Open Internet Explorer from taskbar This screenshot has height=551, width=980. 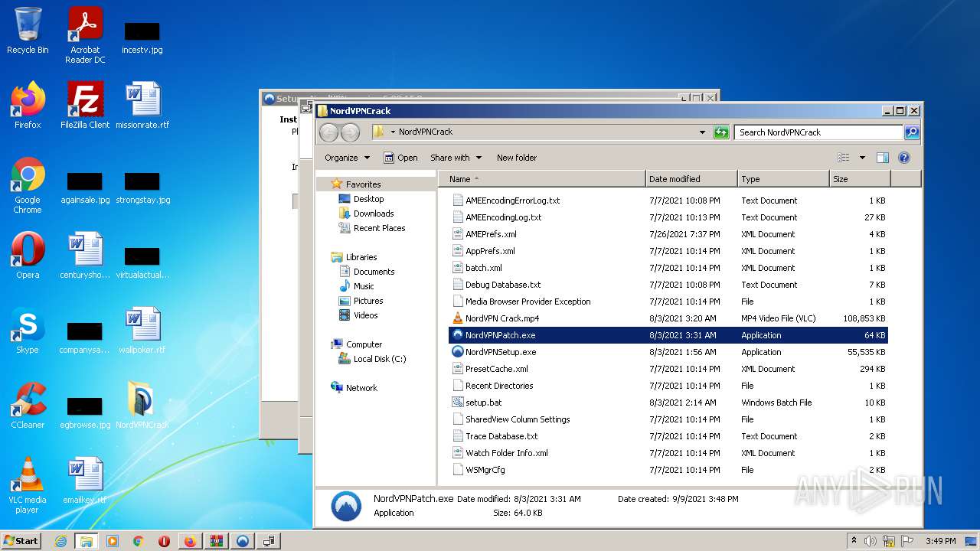(60, 541)
